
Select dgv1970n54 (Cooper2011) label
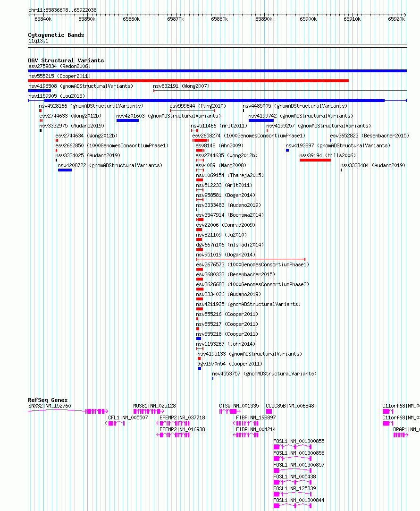coord(230,364)
